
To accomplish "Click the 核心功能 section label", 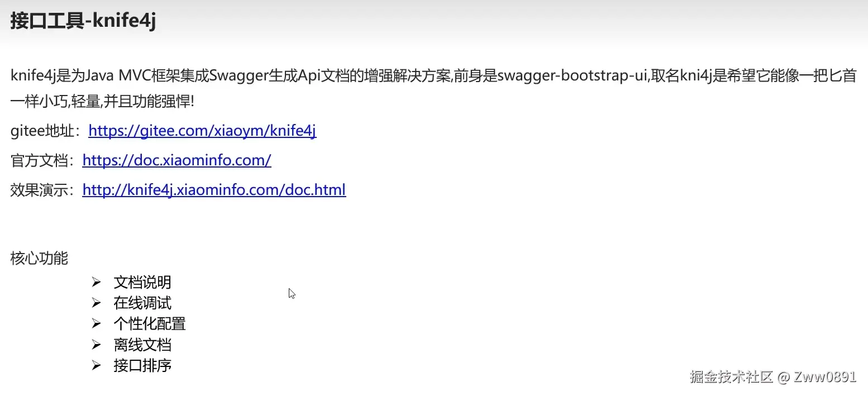I will click(x=39, y=258).
